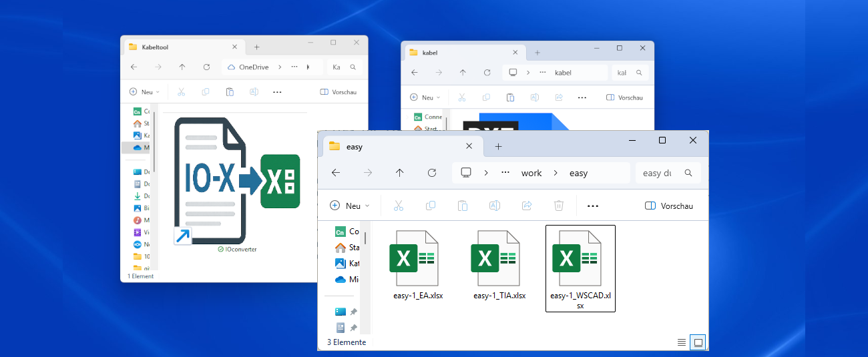Add a new tab in easy window
This screenshot has width=868, height=357.
pos(498,147)
